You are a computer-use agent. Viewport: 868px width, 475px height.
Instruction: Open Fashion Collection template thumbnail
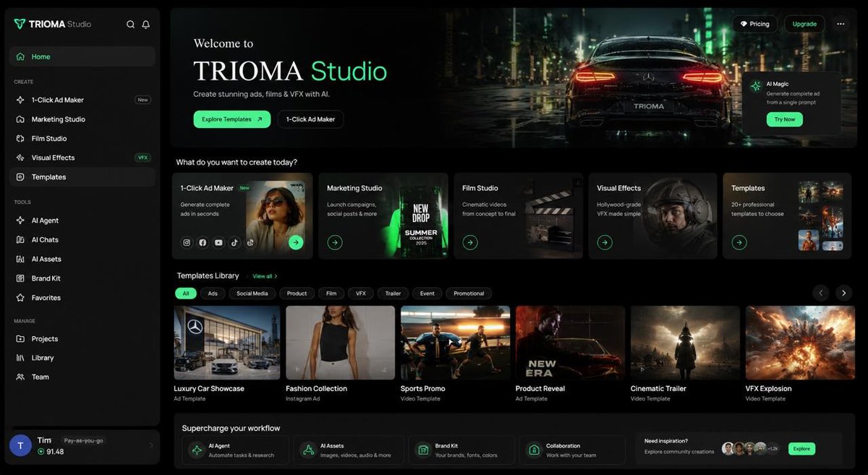pos(341,343)
